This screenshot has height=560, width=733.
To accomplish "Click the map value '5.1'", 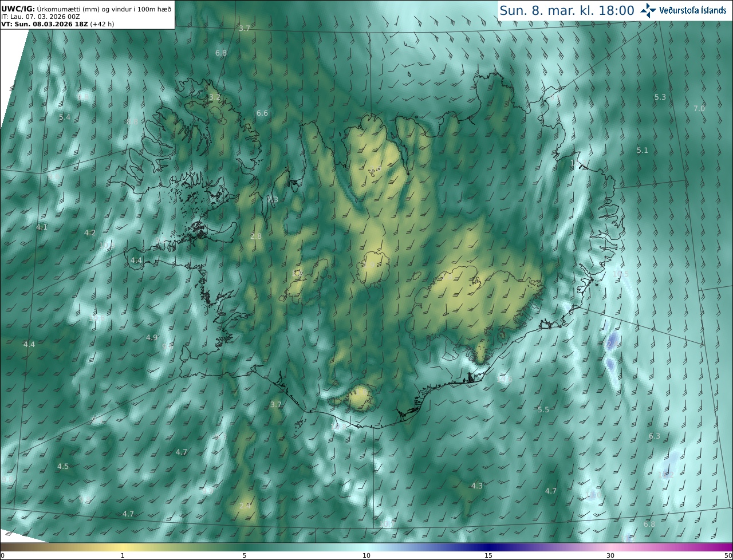I will (x=643, y=151).
